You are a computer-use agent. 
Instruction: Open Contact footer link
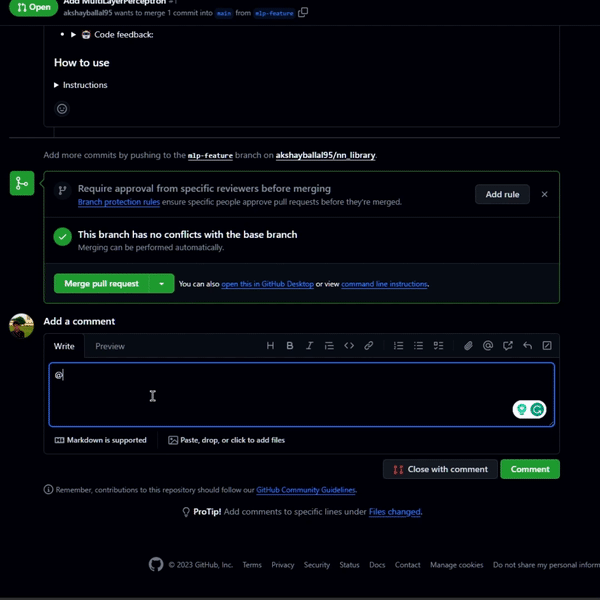(x=408, y=565)
